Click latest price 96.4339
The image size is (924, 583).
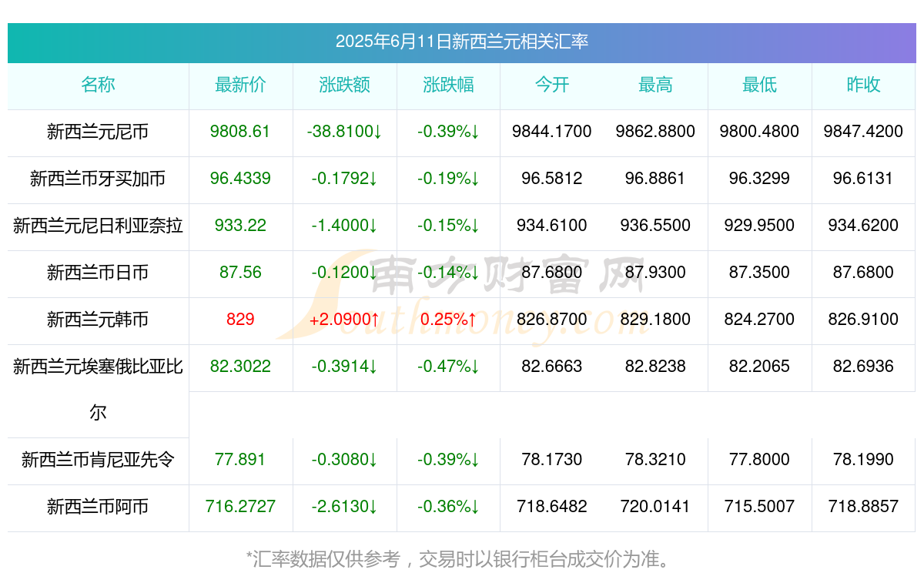240,179
